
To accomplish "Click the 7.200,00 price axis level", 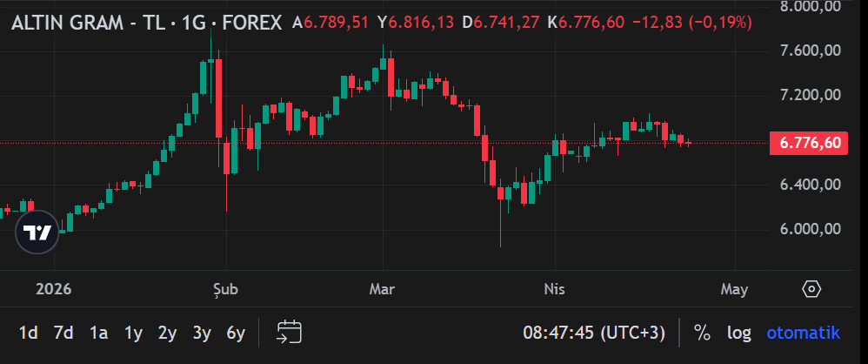I will (x=810, y=95).
